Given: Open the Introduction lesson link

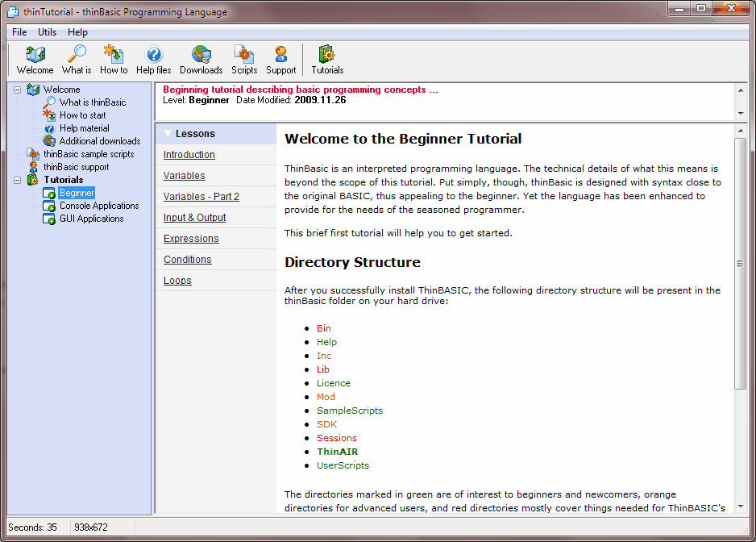Looking at the screenshot, I should coord(189,155).
